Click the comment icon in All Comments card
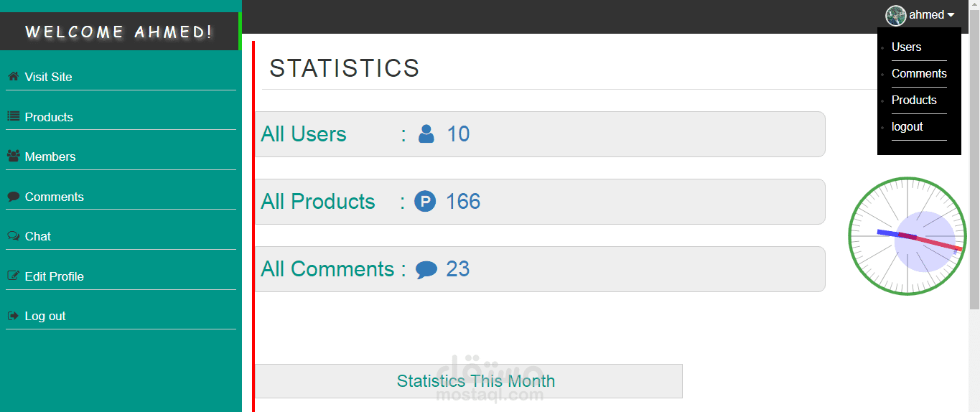980x412 pixels. [426, 270]
